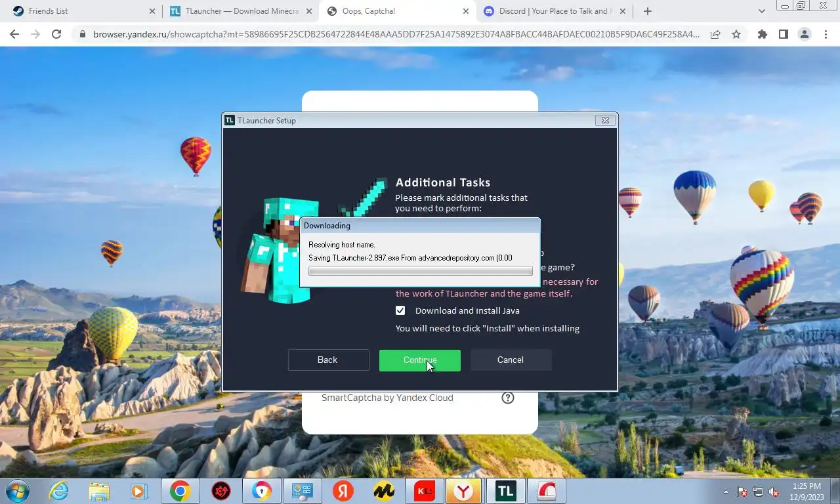Open the Control Panel taskbar icon
840x504 pixels.
point(303,491)
